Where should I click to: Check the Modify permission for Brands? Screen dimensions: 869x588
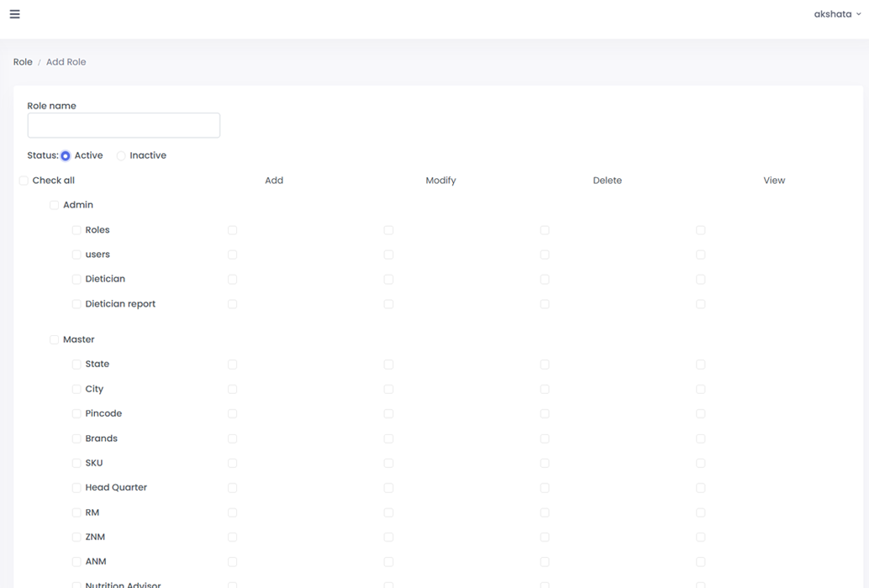[x=388, y=438]
